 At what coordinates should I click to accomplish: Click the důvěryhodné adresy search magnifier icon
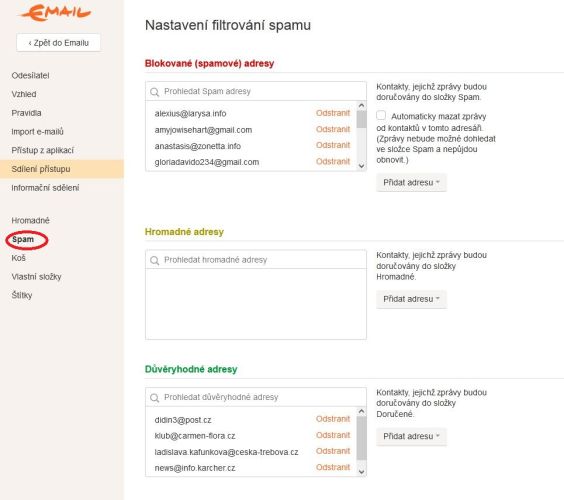pos(155,397)
